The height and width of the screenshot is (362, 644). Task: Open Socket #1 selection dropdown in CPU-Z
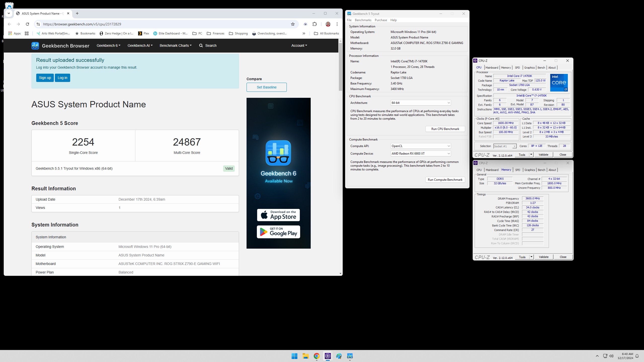505,146
